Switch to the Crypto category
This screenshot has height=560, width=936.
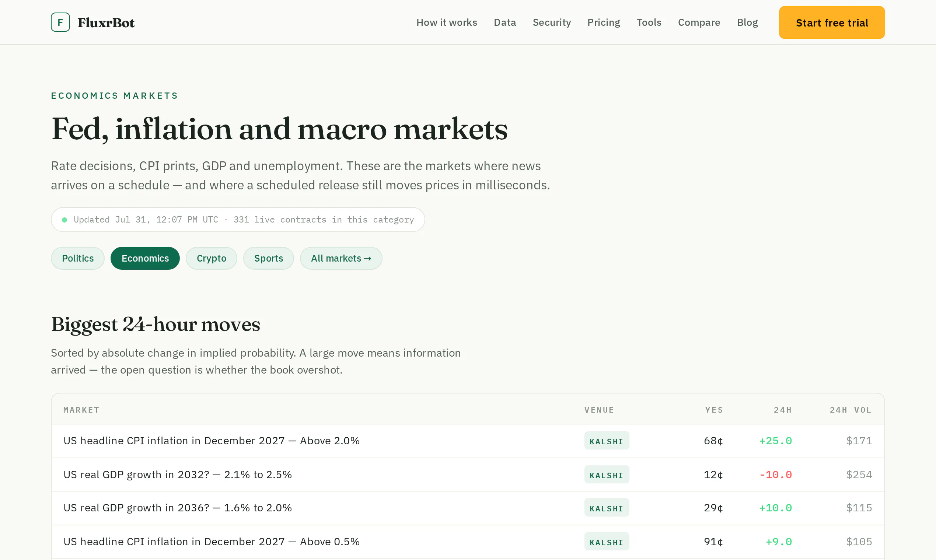coord(212,259)
